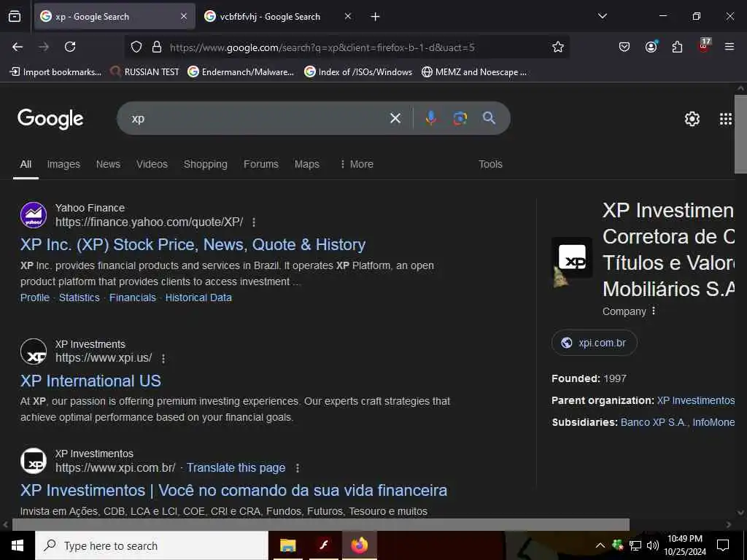Save page to Pocket
The width and height of the screenshot is (747, 560).
[x=624, y=47]
